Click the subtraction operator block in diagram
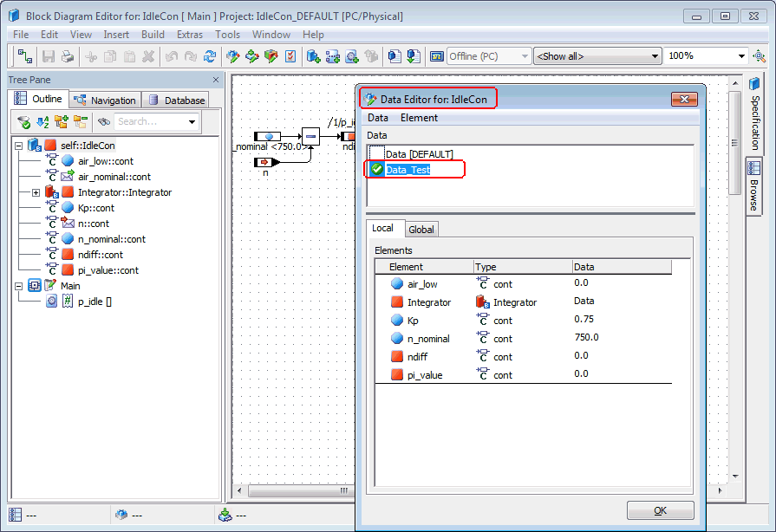Viewport: 776px width, 532px height. (310, 136)
